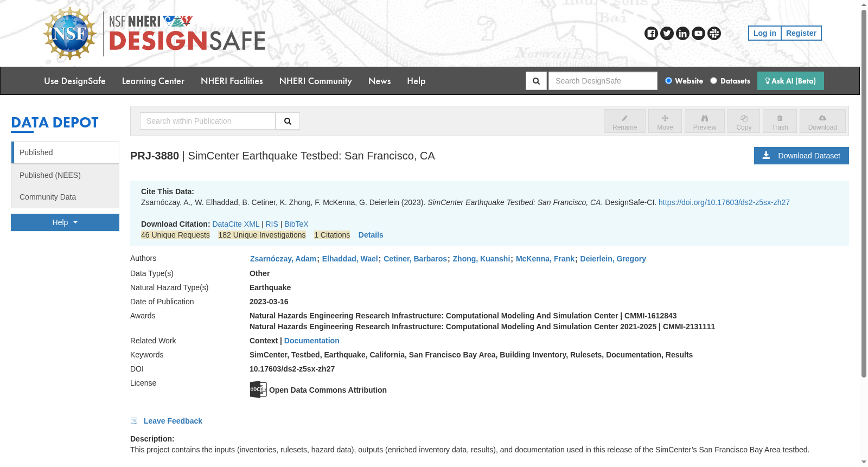Click the Register button

click(x=801, y=33)
